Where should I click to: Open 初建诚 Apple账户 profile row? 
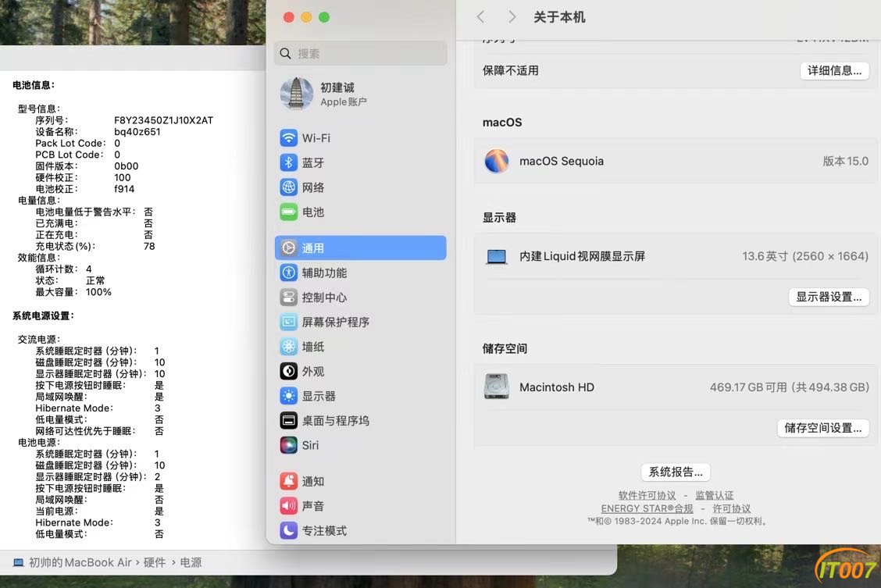[x=361, y=94]
